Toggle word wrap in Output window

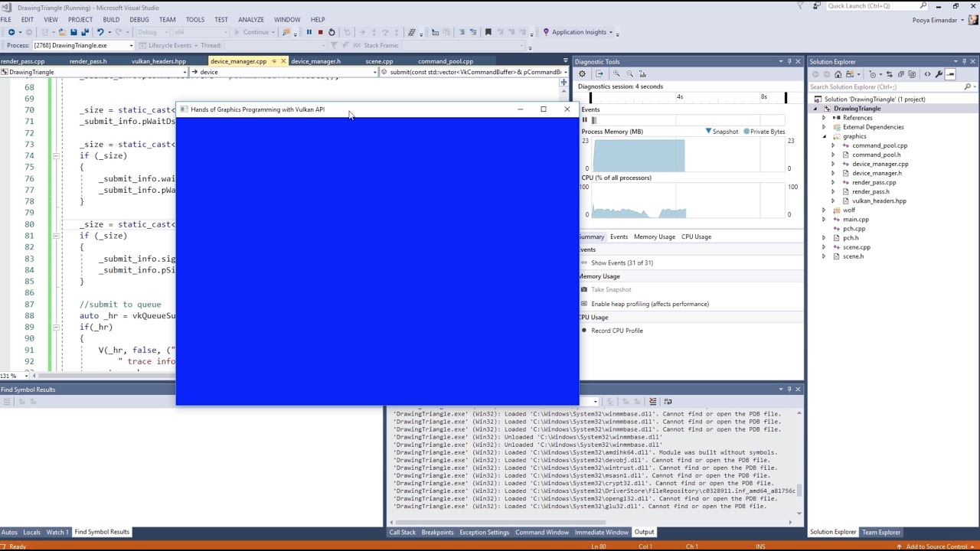(x=668, y=401)
